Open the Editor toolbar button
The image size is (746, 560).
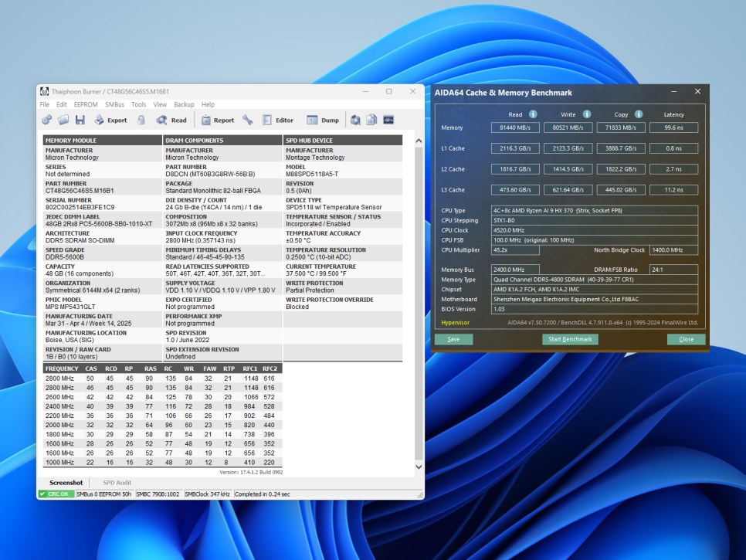pyautogui.click(x=278, y=120)
